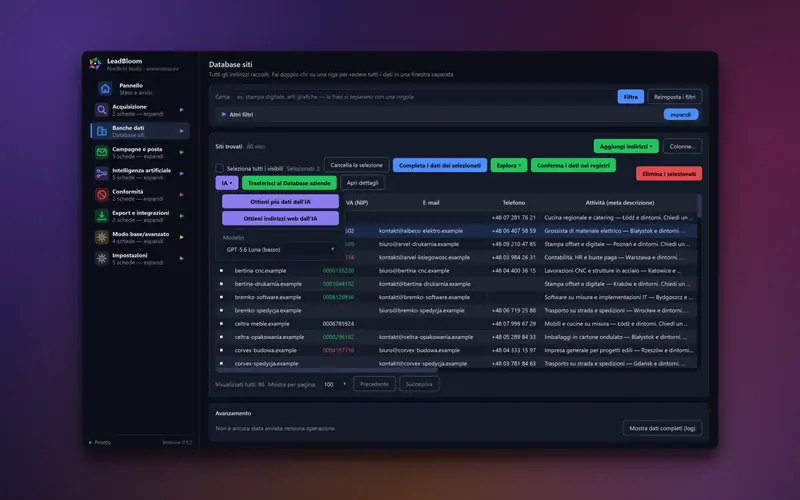Screen dimensions: 800x500
Task: Tick the checkbox for bertina-drukarnia.example
Action: tap(221, 284)
